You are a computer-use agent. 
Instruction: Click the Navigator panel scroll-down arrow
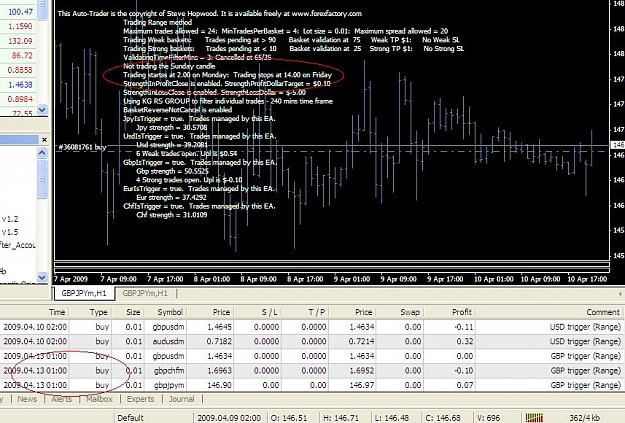[x=42, y=277]
